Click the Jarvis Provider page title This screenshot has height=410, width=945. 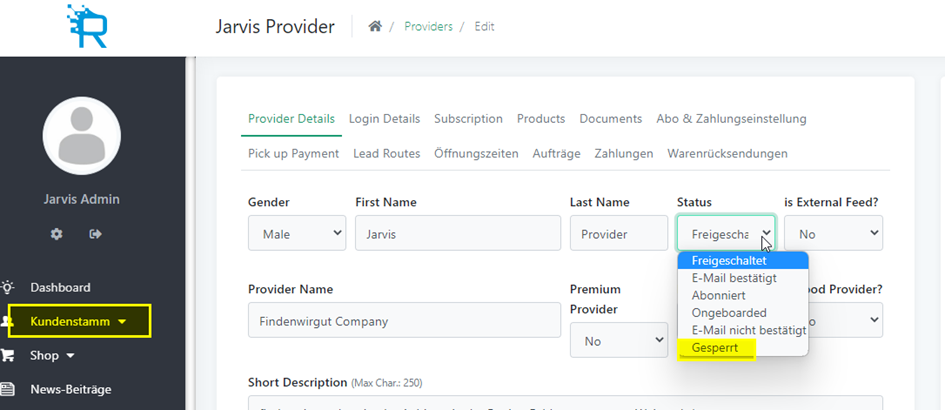tap(275, 27)
